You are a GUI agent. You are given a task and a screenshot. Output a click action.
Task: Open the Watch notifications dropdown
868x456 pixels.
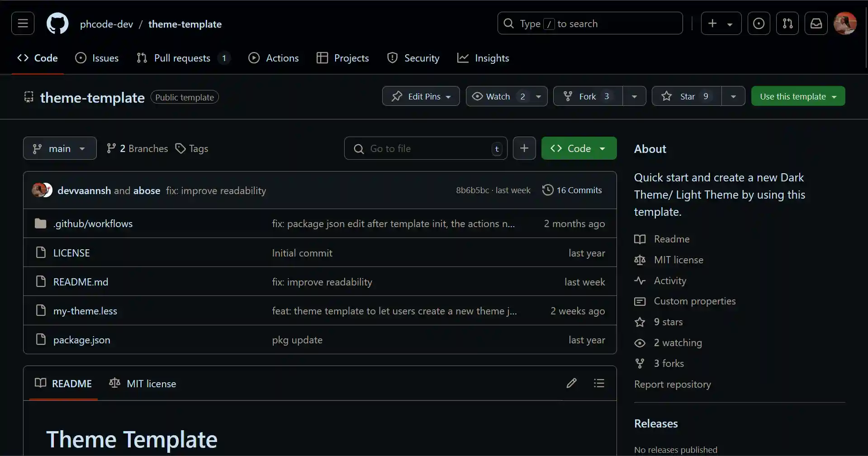pyautogui.click(x=507, y=96)
